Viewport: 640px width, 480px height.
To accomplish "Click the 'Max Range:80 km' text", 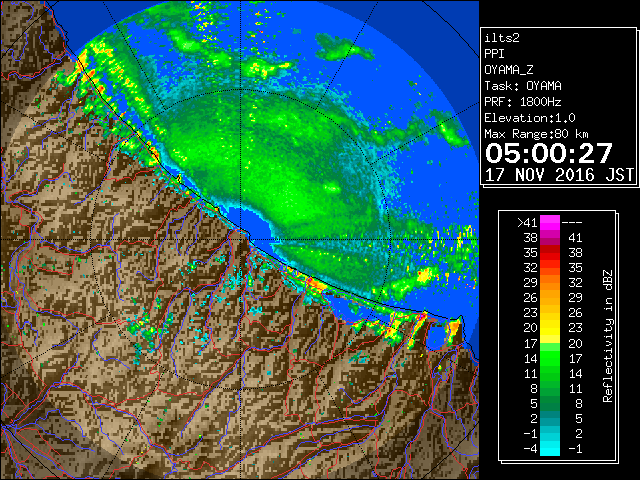I will tap(536, 134).
